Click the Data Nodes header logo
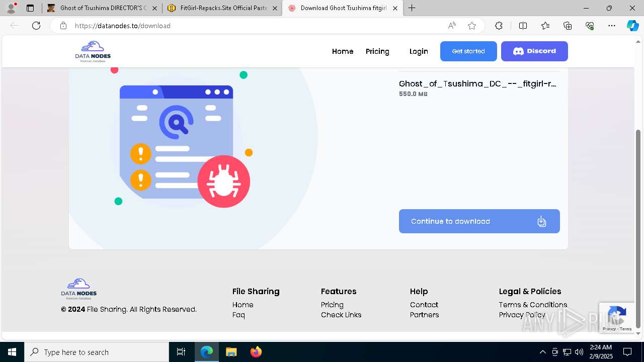 click(93, 51)
